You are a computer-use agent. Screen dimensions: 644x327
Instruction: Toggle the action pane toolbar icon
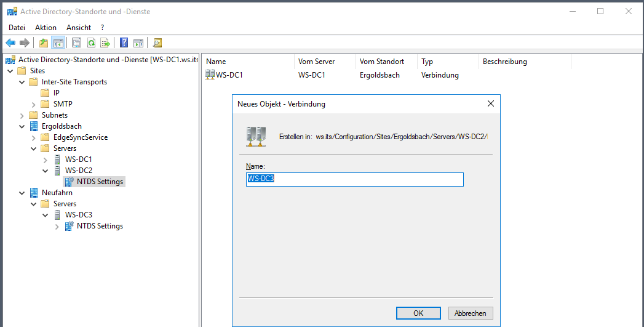138,42
